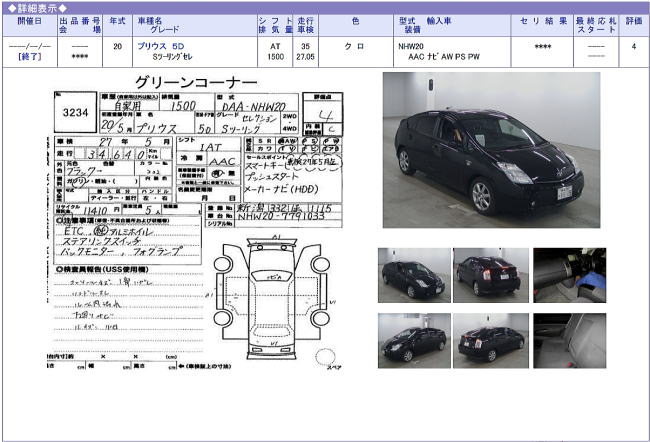The height and width of the screenshot is (442, 650).
Task: Select the displacement value 1500
Action: pyautogui.click(x=276, y=57)
